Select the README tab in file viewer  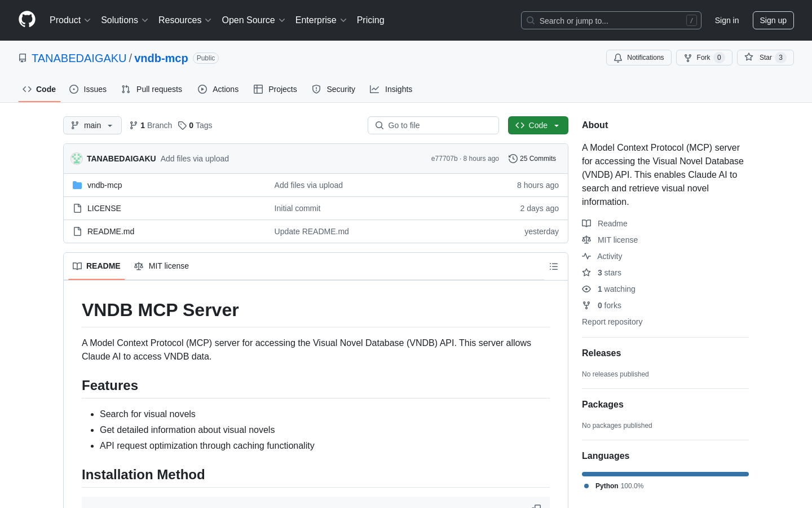(x=96, y=266)
